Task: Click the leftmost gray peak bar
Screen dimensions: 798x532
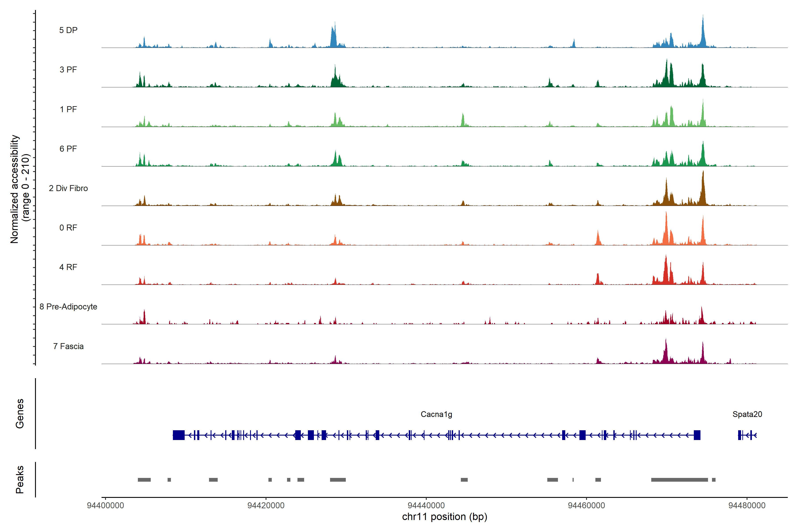Action: tap(144, 480)
